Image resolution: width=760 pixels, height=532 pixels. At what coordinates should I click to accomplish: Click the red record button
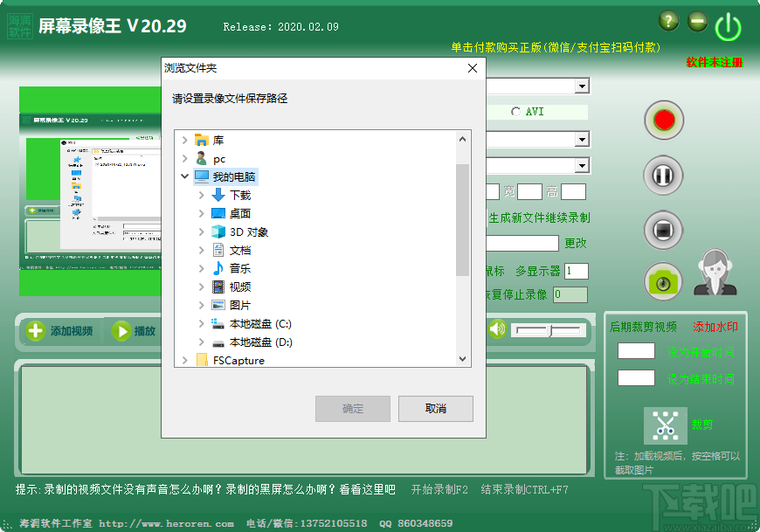point(663,120)
